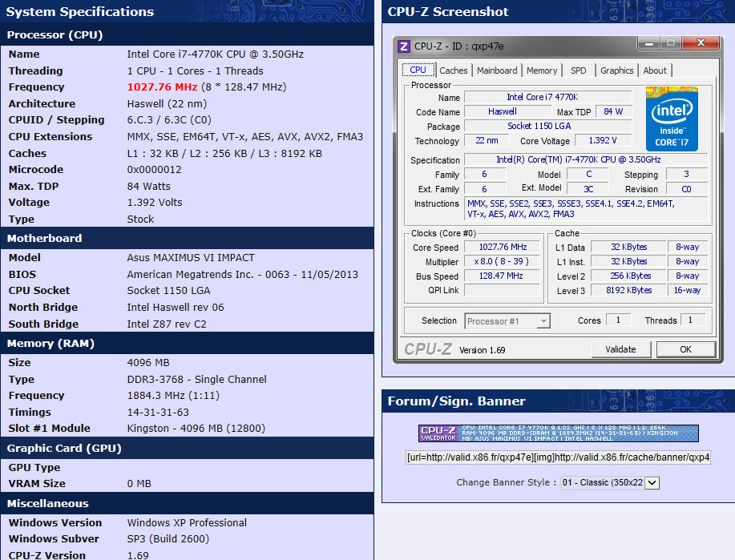The width and height of the screenshot is (735, 560).
Task: Click the Bus Speed 128.47 MHz value
Action: (503, 276)
